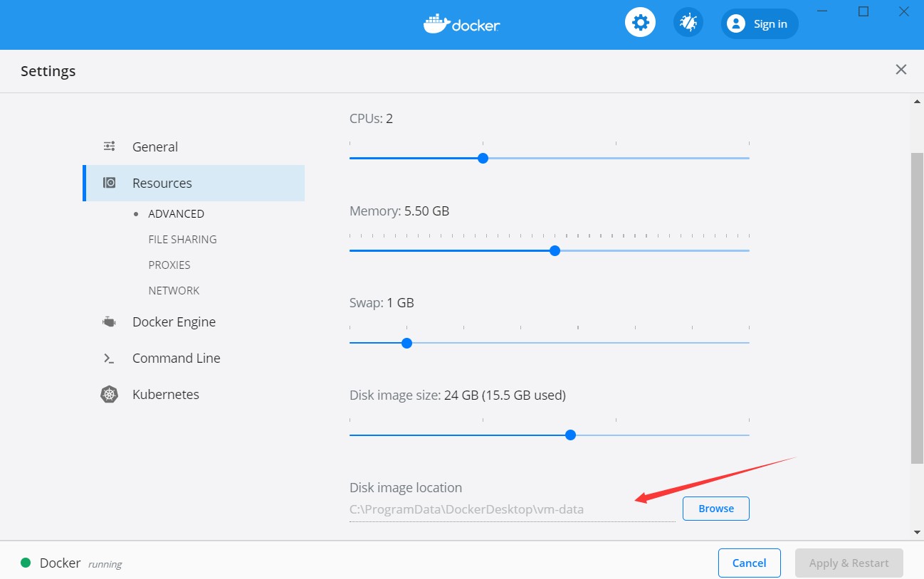Click the settings vertical scrollbar thumb
The image size is (924, 579).
tap(918, 307)
